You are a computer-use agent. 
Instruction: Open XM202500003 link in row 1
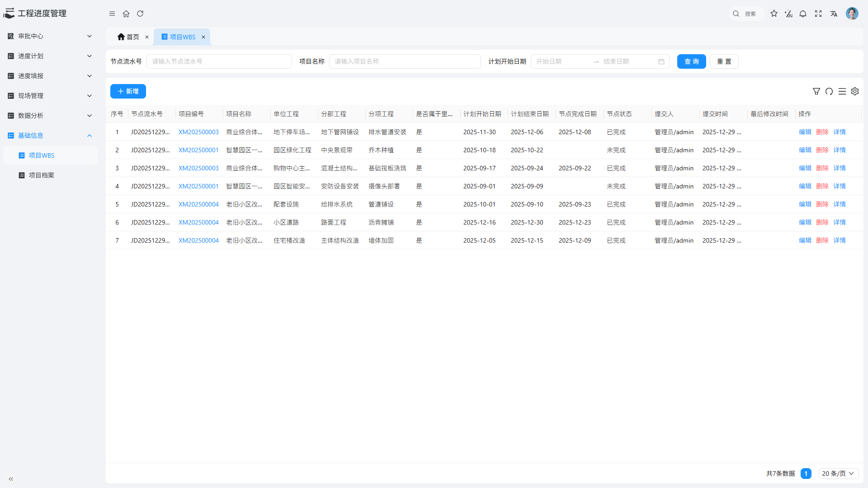click(198, 132)
